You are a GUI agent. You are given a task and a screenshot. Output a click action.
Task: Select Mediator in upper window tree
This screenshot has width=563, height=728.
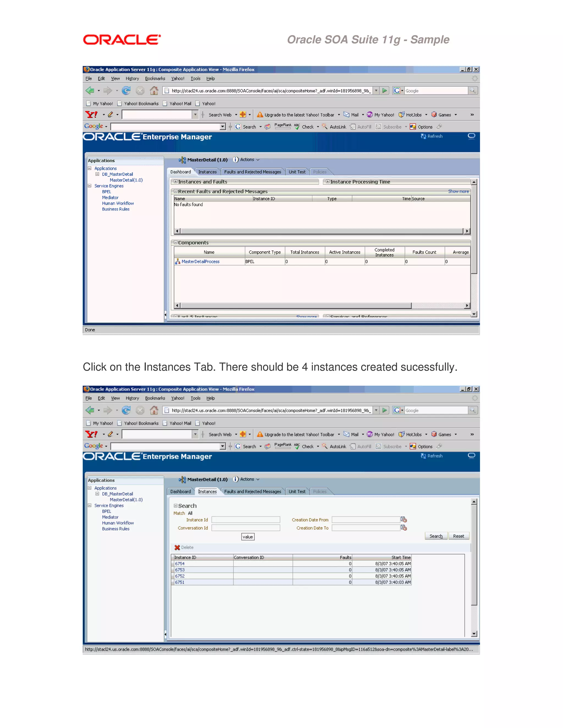point(110,198)
